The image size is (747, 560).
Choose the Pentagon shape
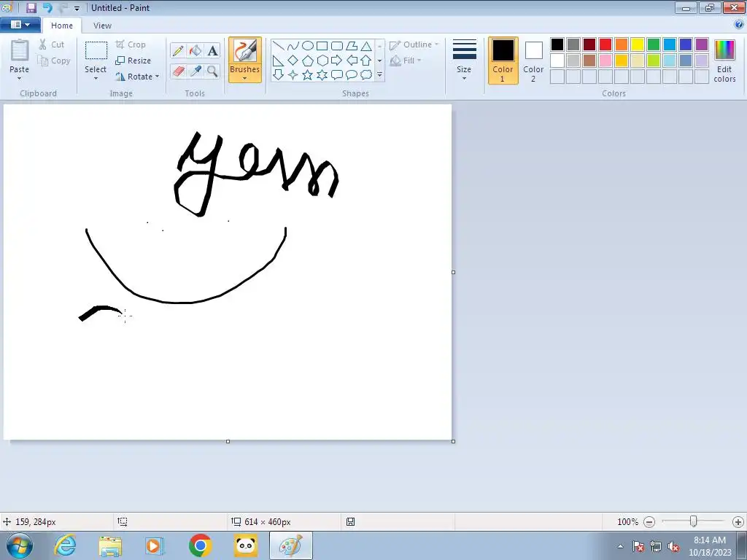[308, 61]
